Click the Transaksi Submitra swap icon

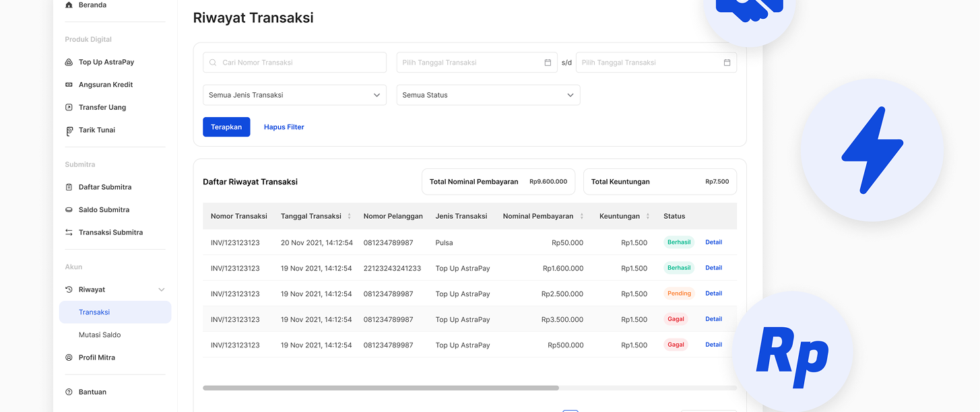point(69,232)
